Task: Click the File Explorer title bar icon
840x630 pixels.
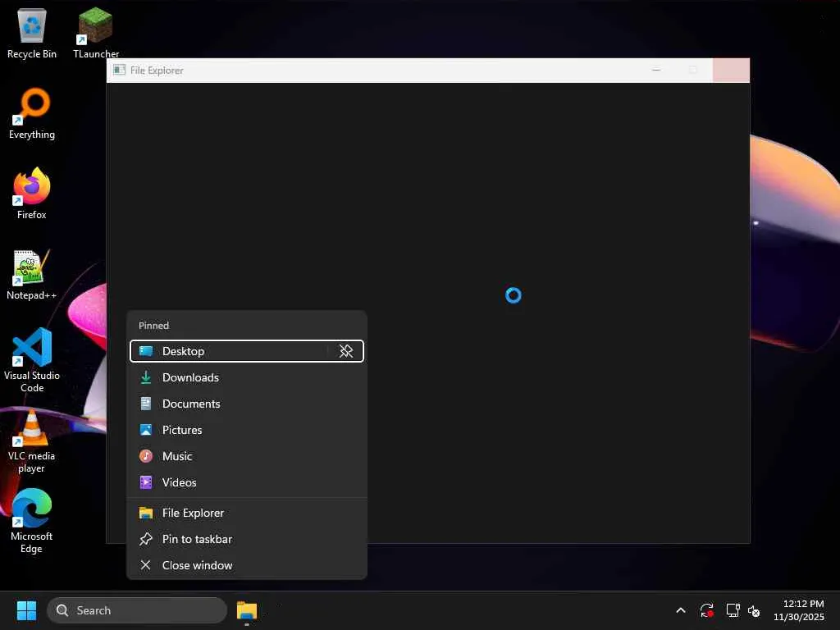Action: pyautogui.click(x=120, y=71)
